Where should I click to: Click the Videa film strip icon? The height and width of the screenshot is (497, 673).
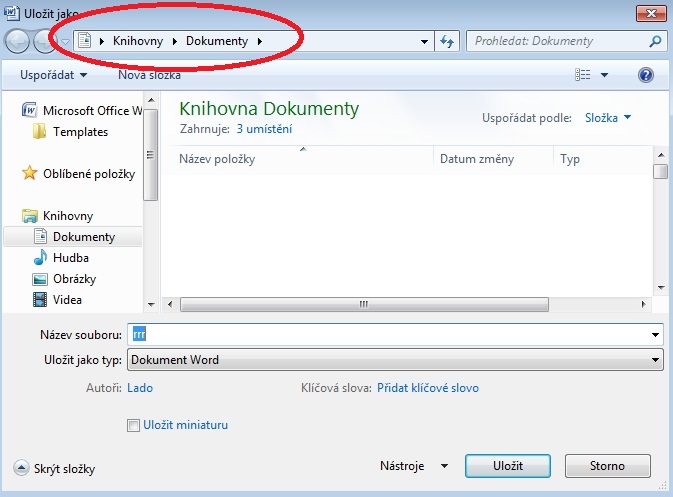[x=40, y=300]
